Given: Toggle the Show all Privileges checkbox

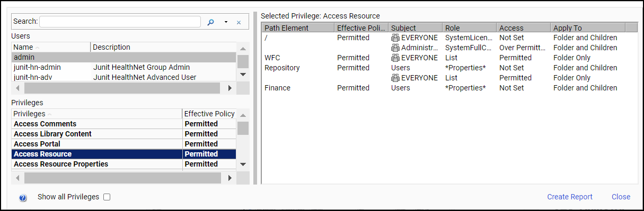Looking at the screenshot, I should [107, 197].
